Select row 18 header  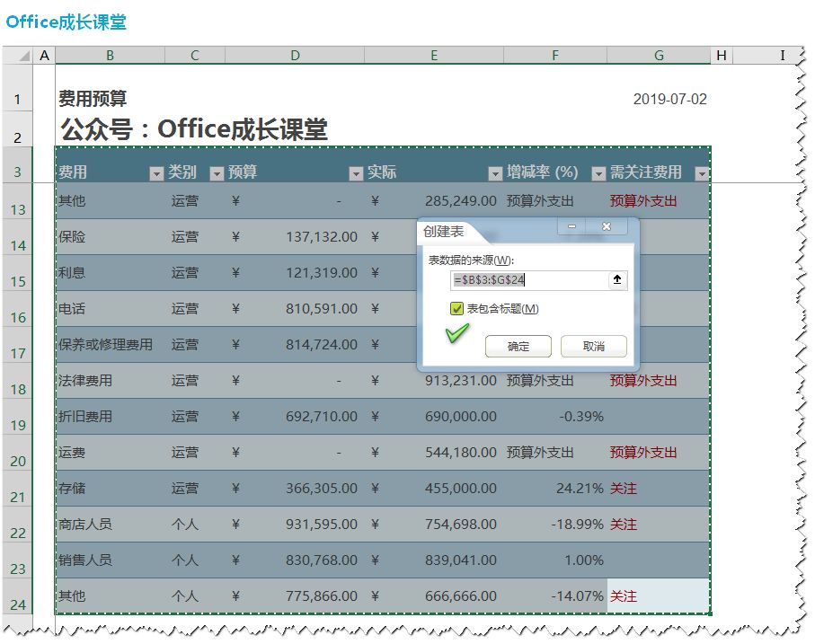(x=18, y=381)
